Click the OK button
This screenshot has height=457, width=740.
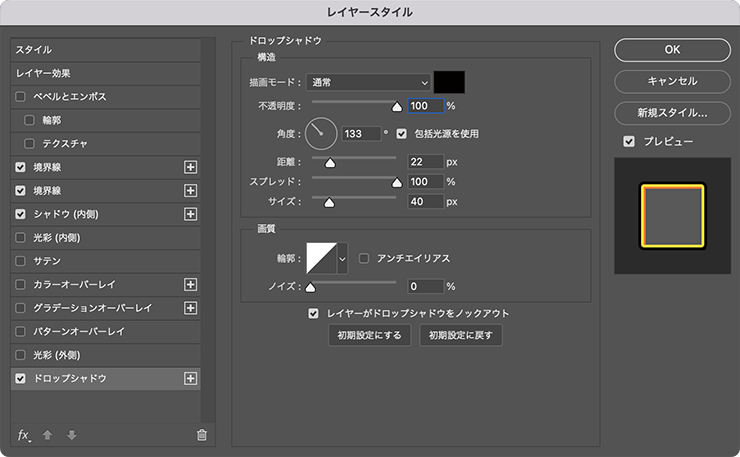coord(673,50)
